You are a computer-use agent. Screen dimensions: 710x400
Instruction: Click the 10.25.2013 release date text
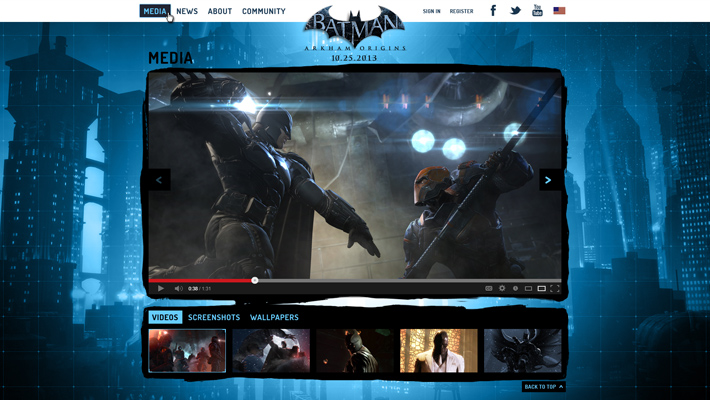coord(354,58)
